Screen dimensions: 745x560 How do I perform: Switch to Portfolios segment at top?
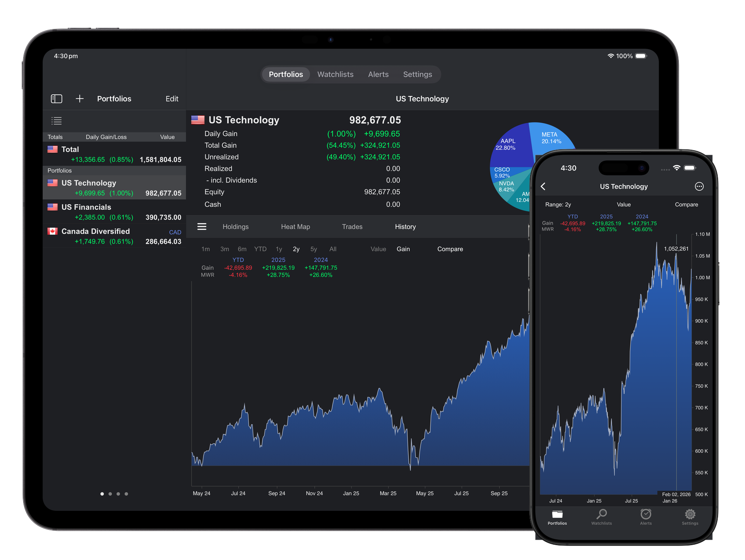coord(286,74)
